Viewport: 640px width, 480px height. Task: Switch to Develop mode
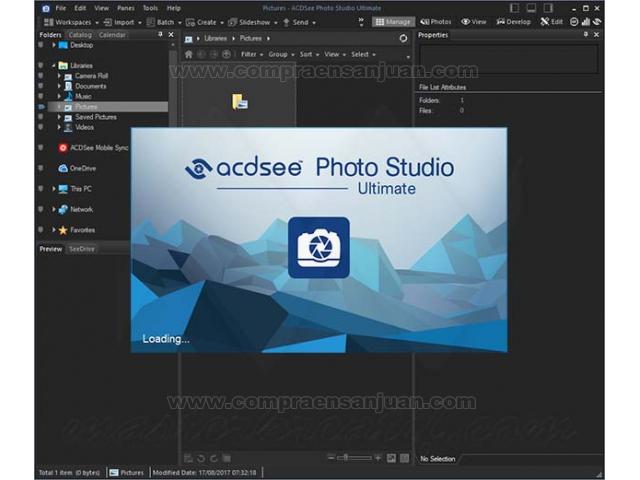(513, 22)
